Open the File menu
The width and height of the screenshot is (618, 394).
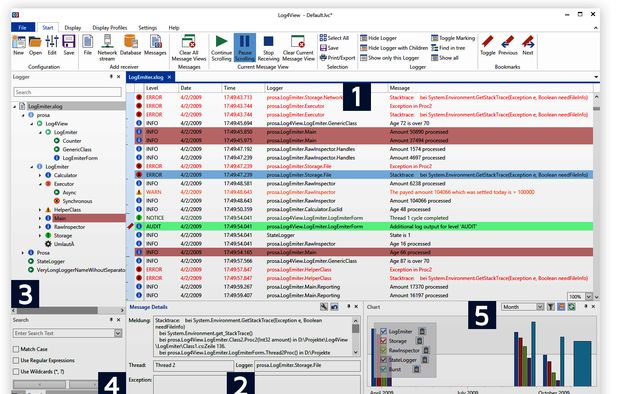coord(23,27)
